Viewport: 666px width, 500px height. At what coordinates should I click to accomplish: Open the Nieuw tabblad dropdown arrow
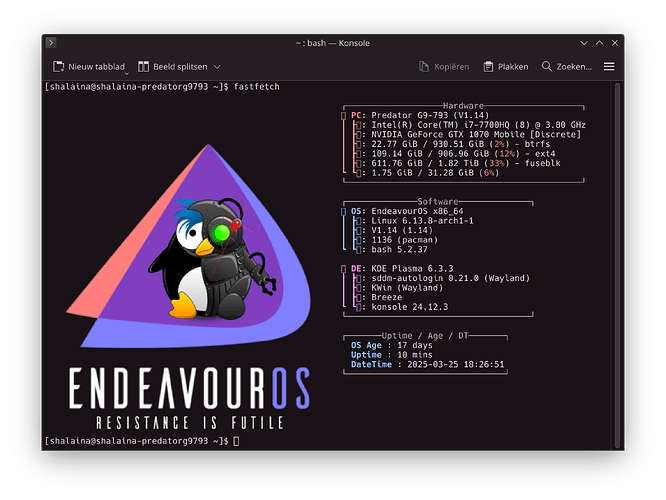(x=126, y=73)
